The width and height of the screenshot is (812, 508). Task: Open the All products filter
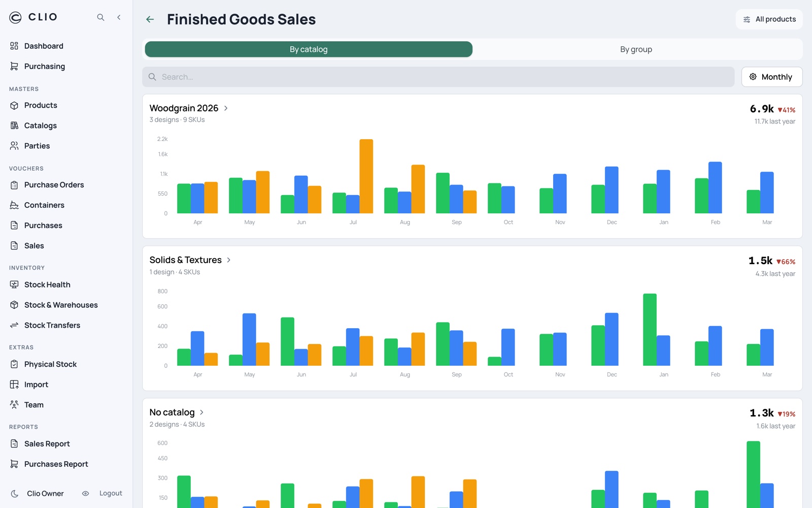point(769,19)
